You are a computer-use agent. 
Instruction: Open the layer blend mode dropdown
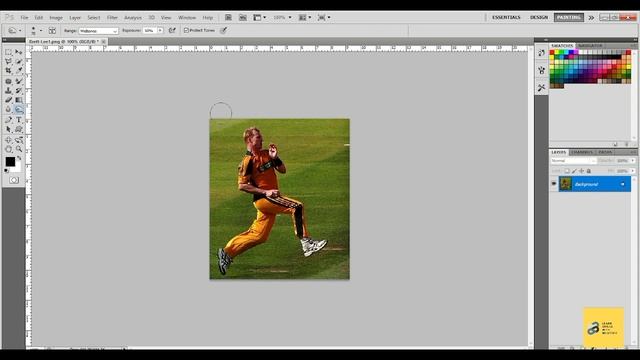573,161
